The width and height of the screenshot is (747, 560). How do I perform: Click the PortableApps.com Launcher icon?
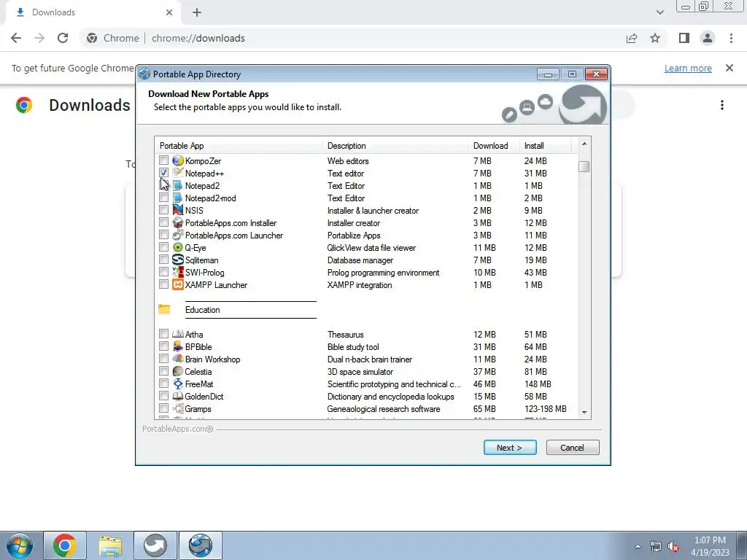(x=178, y=235)
